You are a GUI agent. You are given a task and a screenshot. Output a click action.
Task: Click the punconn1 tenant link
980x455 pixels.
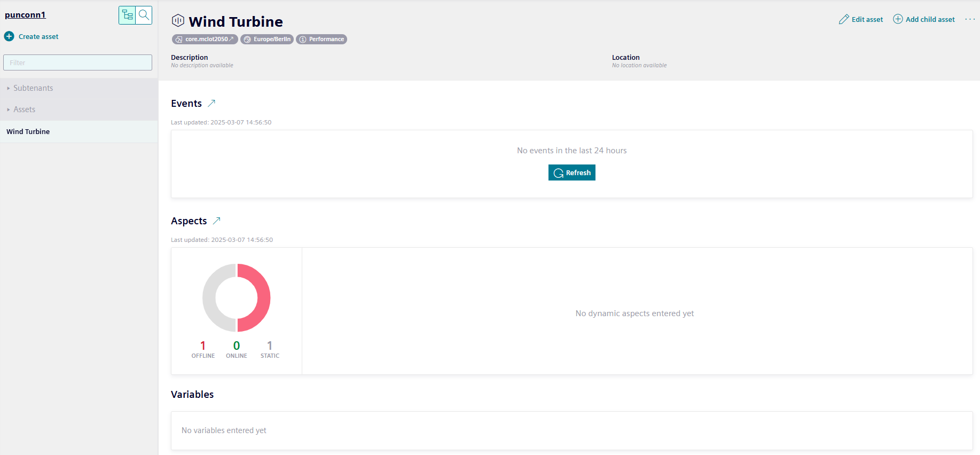click(x=25, y=15)
